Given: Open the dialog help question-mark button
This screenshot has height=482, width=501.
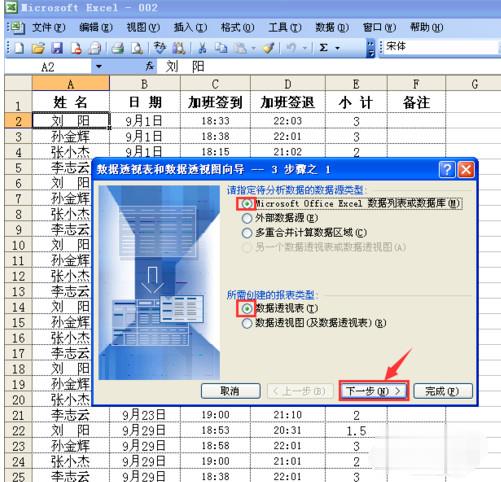Looking at the screenshot, I should pyautogui.click(x=447, y=170).
